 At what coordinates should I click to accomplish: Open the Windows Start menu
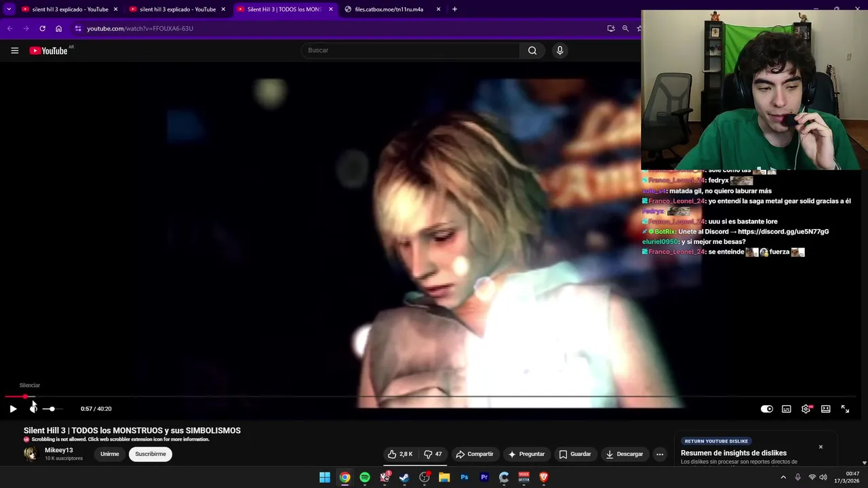[x=325, y=477]
